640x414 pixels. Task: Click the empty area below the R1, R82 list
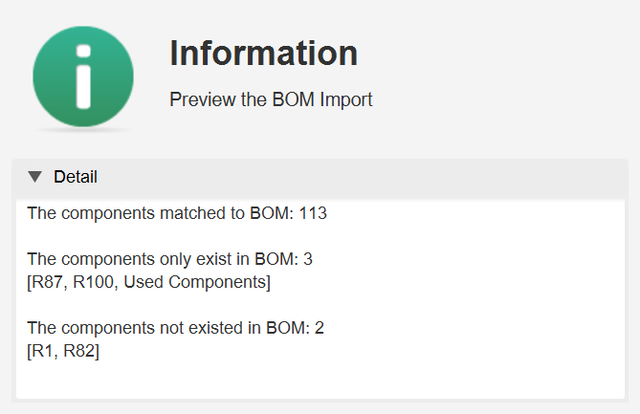(320, 379)
